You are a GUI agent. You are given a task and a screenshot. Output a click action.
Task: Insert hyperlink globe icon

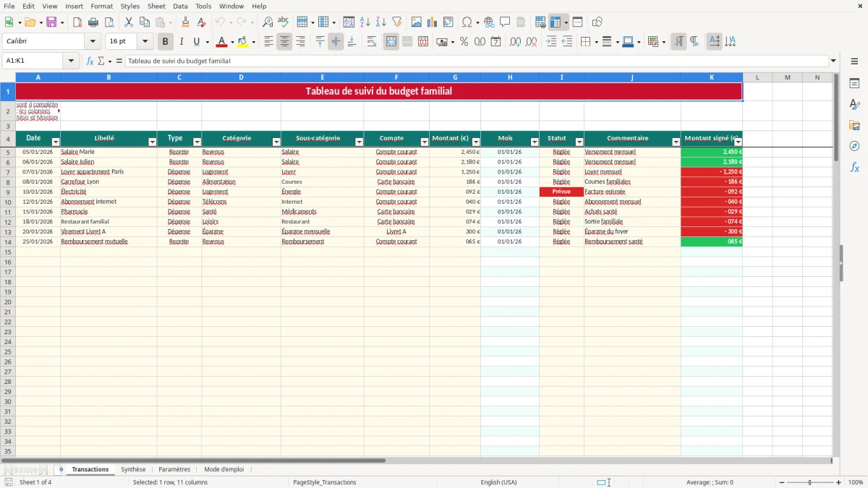pyautogui.click(x=489, y=22)
